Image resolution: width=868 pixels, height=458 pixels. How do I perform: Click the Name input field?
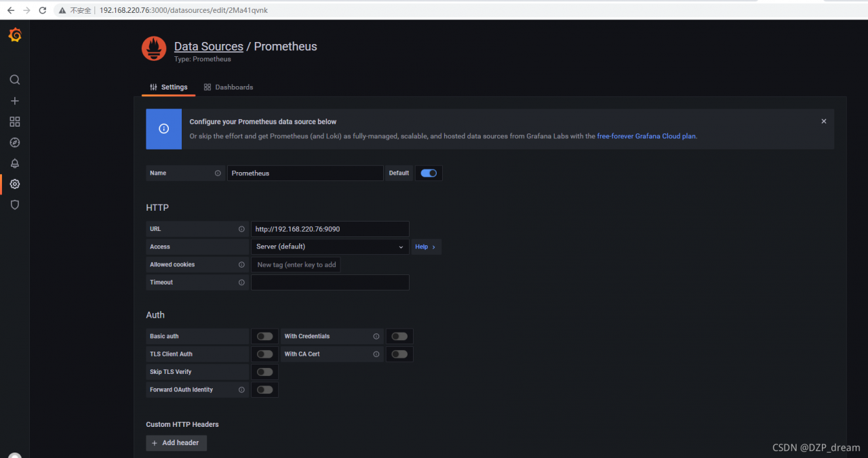[305, 173]
